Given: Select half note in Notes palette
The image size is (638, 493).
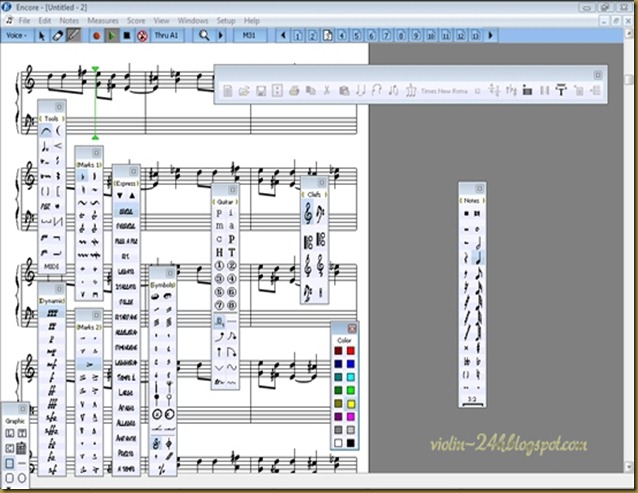Looking at the screenshot, I should (x=479, y=243).
